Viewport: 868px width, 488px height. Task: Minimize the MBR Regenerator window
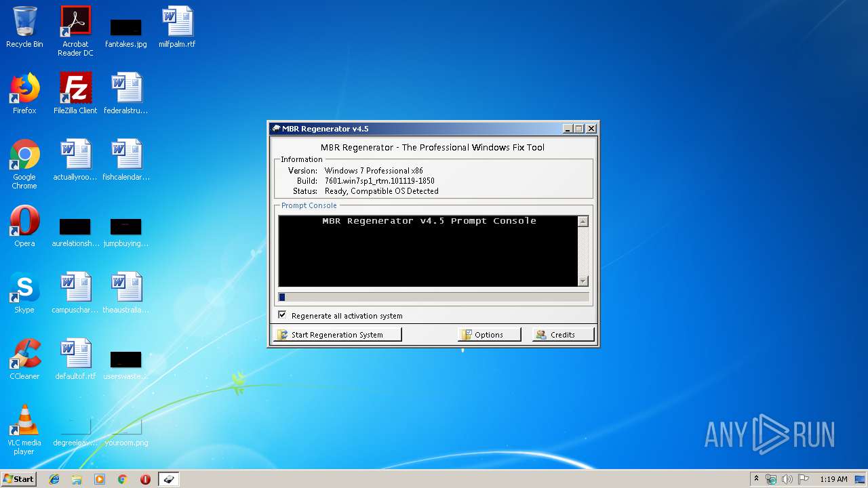coord(568,129)
